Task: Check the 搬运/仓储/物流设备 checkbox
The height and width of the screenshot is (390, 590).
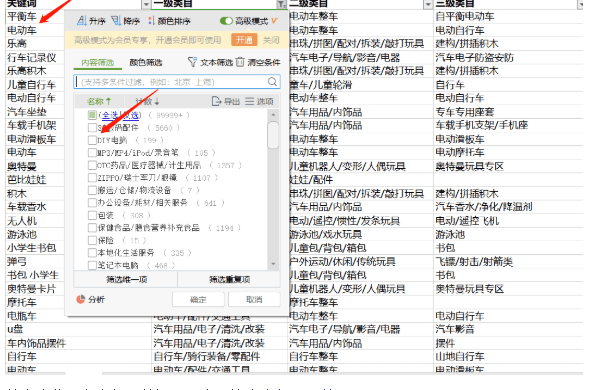Action: pos(92,190)
